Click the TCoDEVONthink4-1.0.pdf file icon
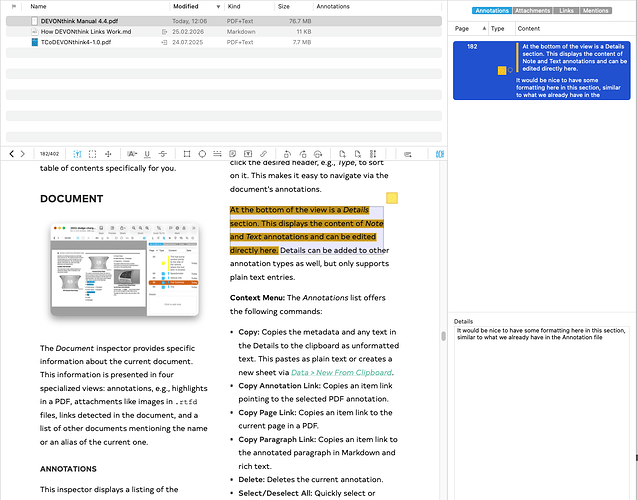The image size is (638, 500). [x=35, y=42]
